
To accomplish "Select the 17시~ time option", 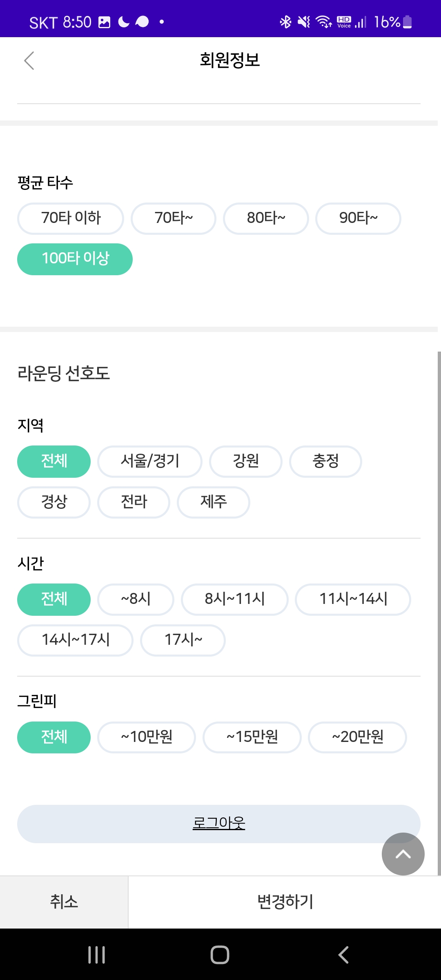I will click(x=183, y=640).
